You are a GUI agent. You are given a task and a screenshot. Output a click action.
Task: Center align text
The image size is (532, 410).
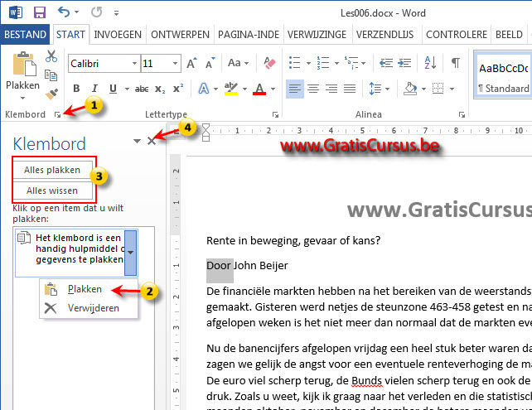coord(313,89)
